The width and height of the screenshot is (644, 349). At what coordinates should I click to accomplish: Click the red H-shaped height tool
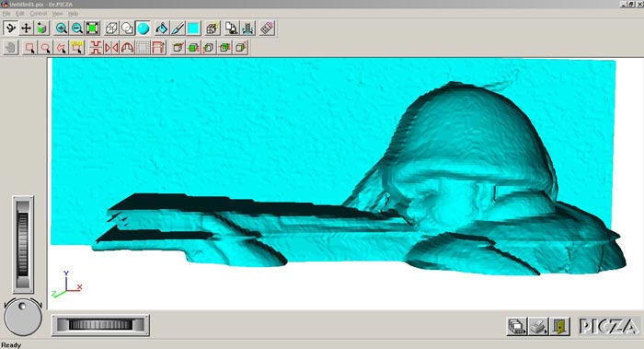pyautogui.click(x=96, y=47)
